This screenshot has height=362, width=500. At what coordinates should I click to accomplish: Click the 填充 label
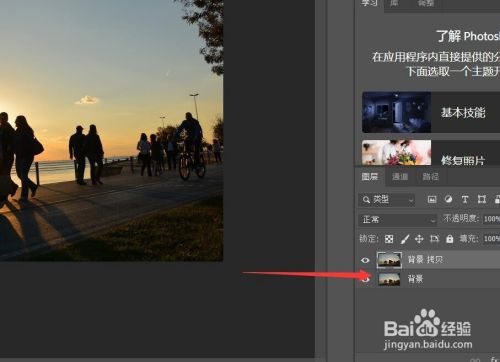point(469,238)
